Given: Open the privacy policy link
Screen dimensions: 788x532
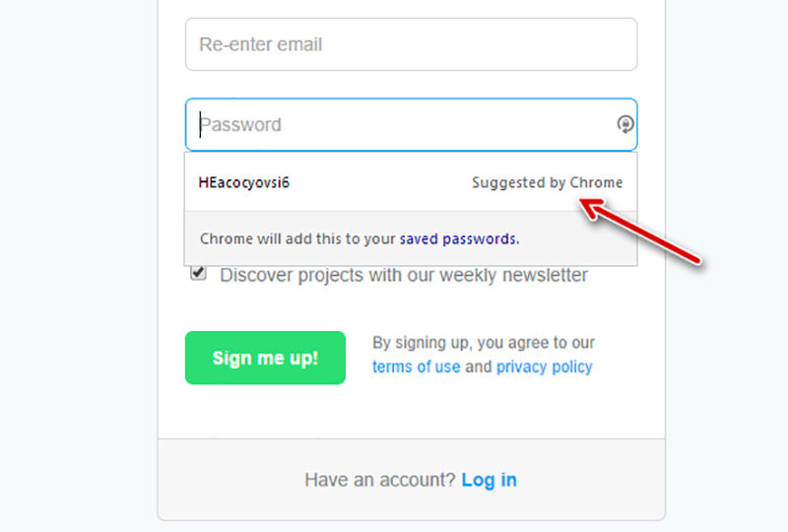Looking at the screenshot, I should [x=545, y=366].
